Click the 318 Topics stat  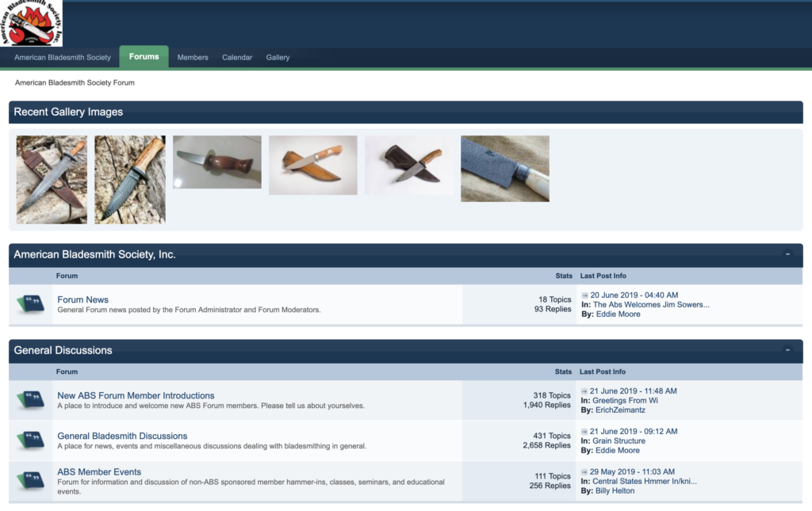[552, 395]
